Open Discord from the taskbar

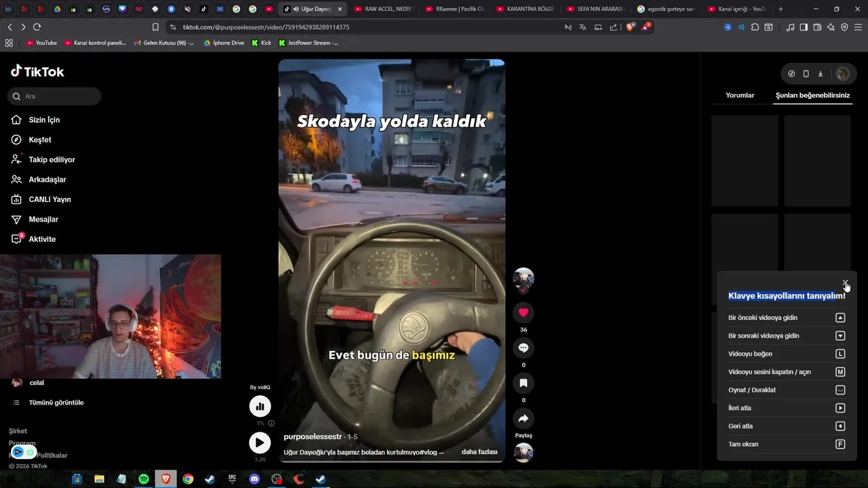(254, 479)
